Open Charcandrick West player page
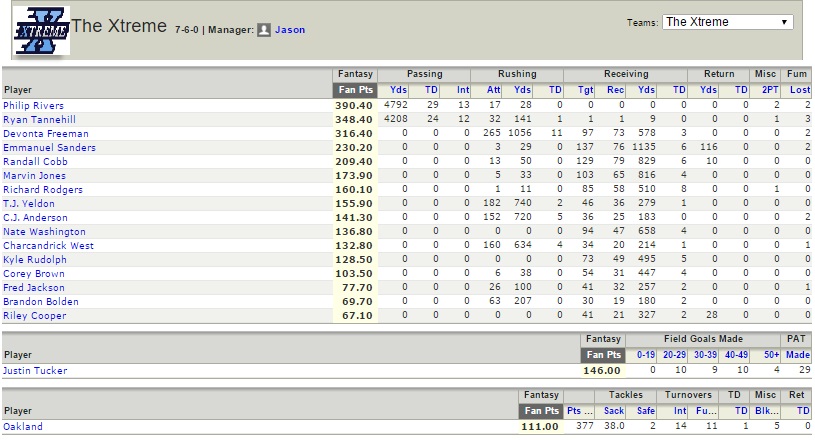This screenshot has width=815, height=440. coord(48,246)
